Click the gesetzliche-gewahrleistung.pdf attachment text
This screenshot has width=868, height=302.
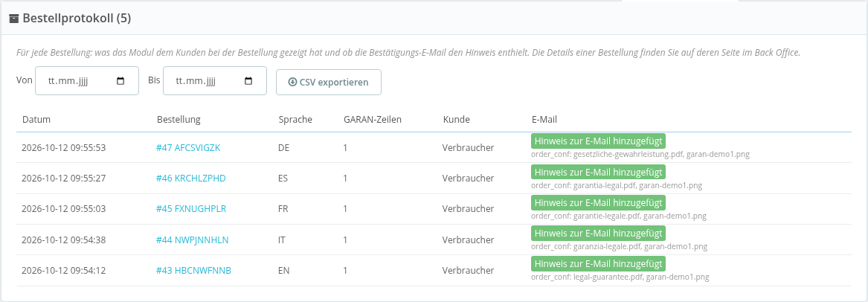coord(629,155)
